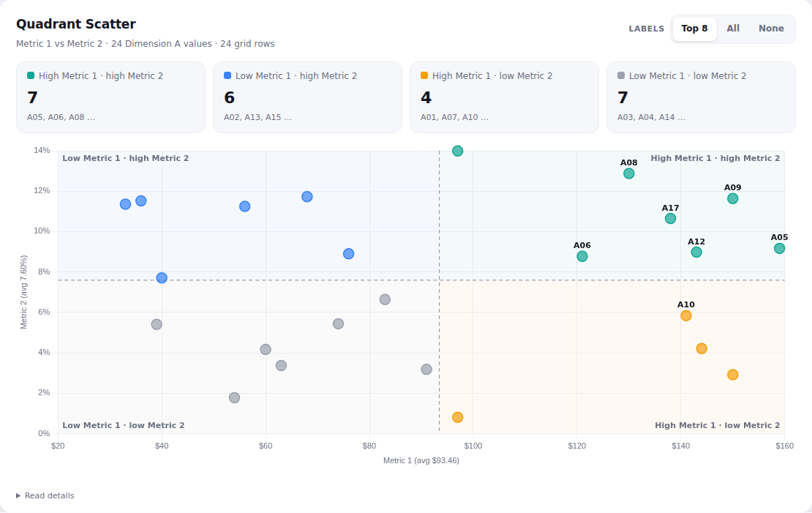The image size is (812, 513).
Task: Click chart caption Low Metric 1 · low Metric 2
Action: coord(123,425)
